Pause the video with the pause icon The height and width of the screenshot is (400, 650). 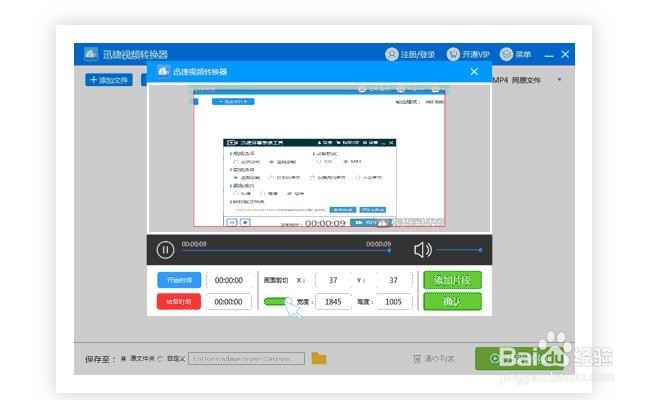click(165, 250)
